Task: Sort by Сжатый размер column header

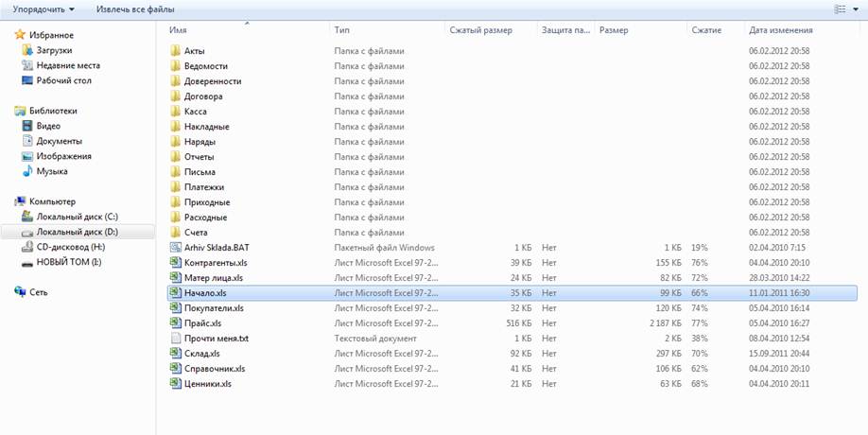Action: 480,30
